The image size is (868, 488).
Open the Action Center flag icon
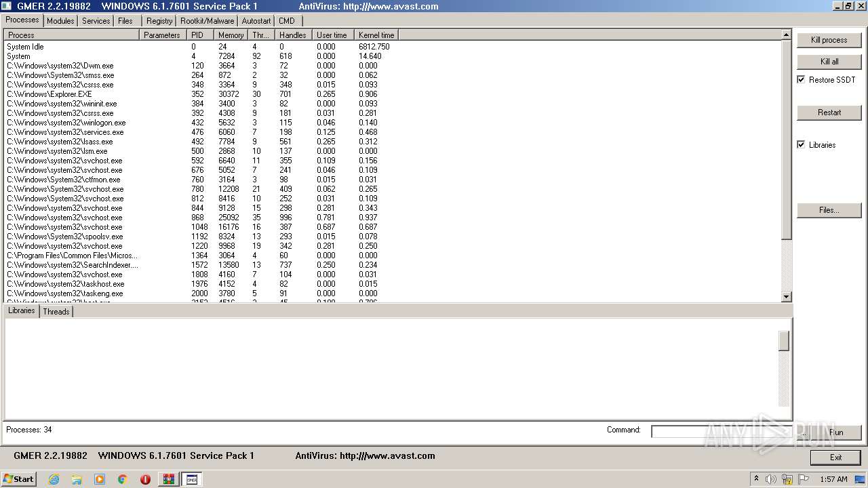point(802,479)
